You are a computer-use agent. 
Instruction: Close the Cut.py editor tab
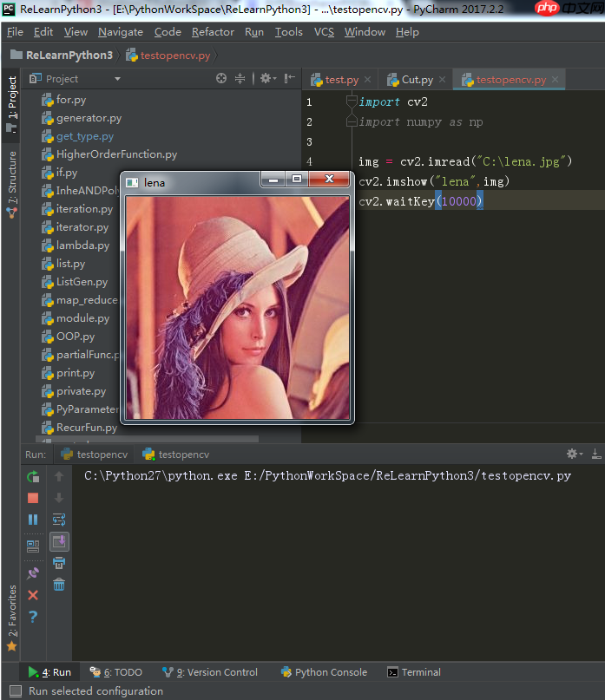pos(443,80)
